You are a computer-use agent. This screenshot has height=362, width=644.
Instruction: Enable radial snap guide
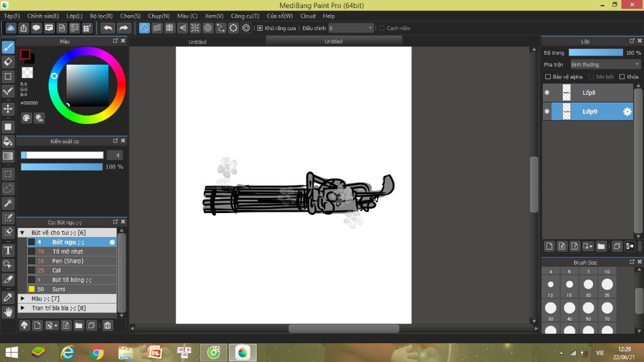(x=195, y=28)
